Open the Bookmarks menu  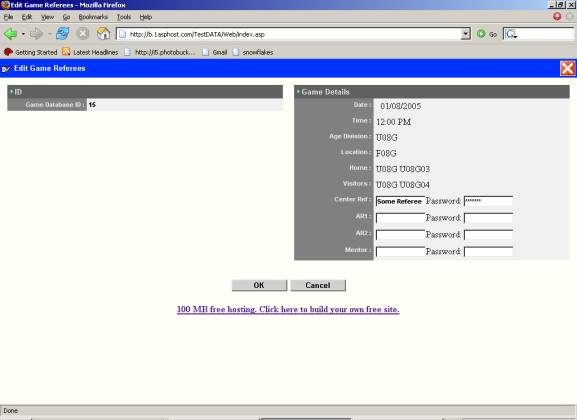[x=93, y=17]
